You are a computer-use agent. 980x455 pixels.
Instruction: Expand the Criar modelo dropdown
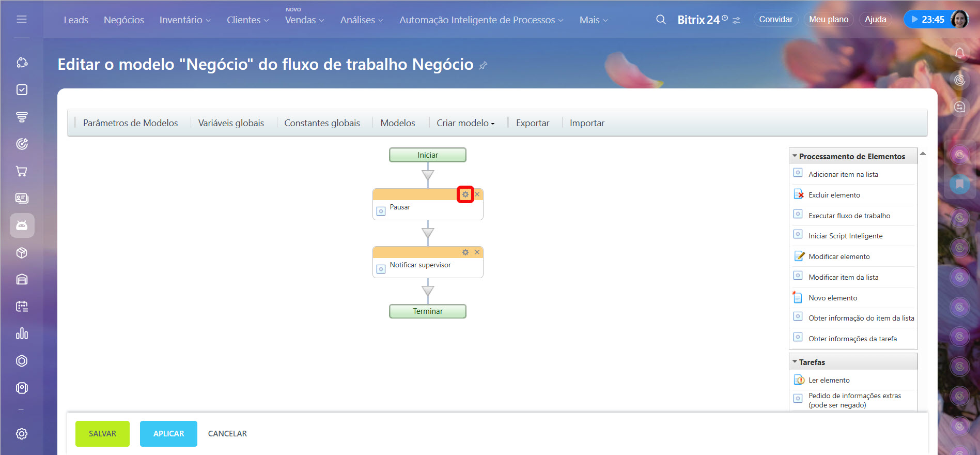tap(465, 123)
